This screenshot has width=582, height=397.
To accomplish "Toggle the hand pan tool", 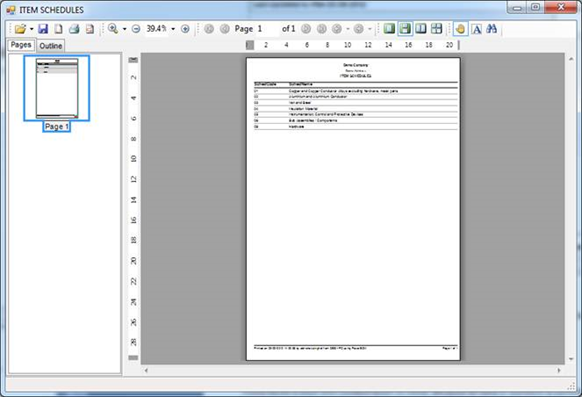I will (460, 29).
